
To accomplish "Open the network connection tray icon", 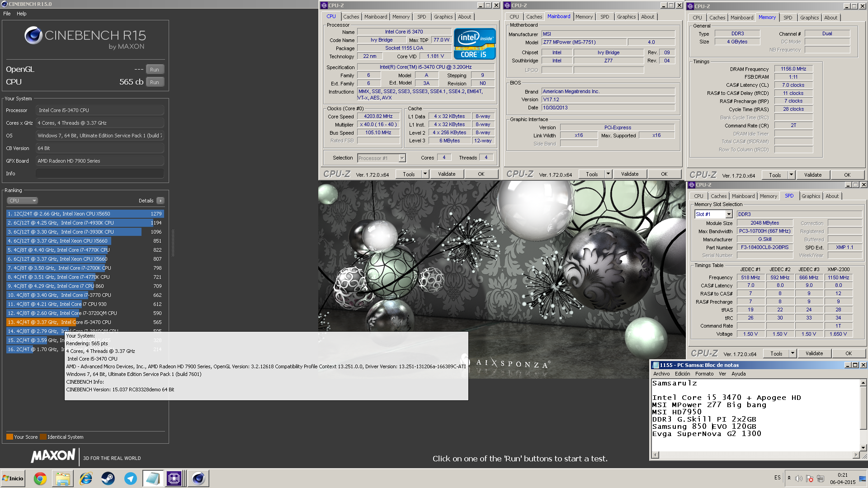I will pyautogui.click(x=820, y=479).
